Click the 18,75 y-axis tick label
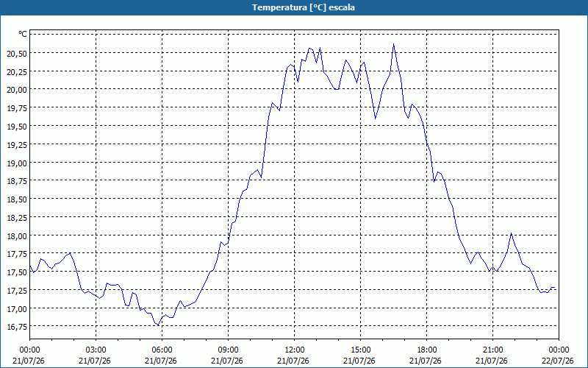The width and height of the screenshot is (588, 368). coord(17,181)
